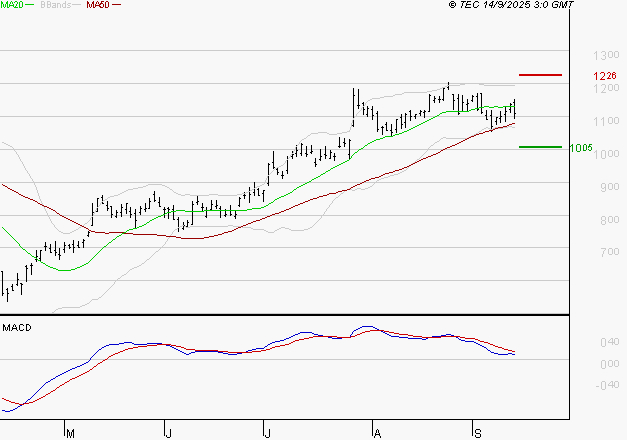
Task: Click the MA20 legend label
Action: click(13, 5)
